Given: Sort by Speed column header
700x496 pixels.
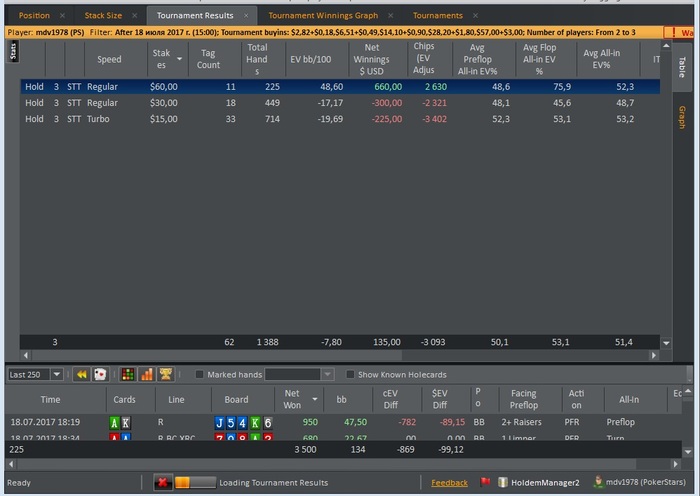Looking at the screenshot, I should (x=116, y=59).
